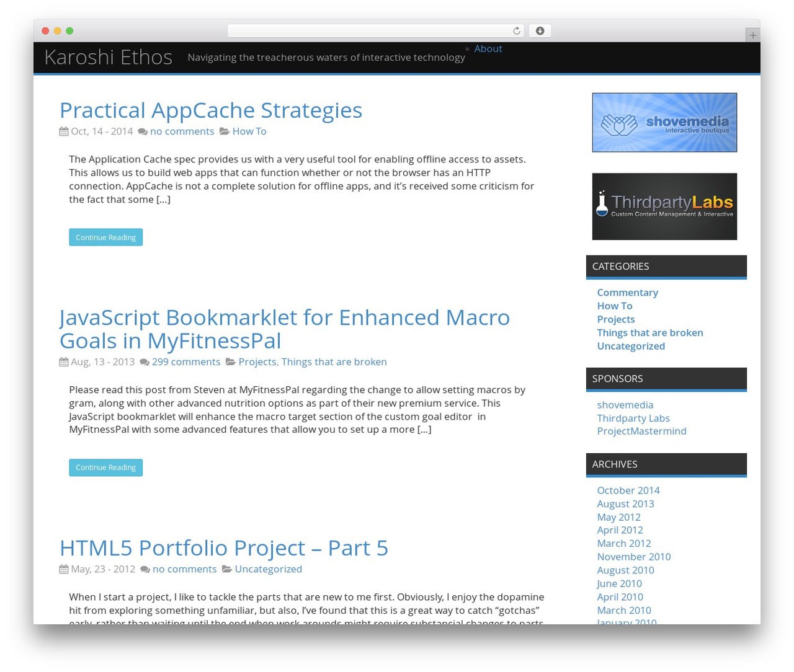
Task: Click the comment icon beside no comments on AppCache post
Action: point(142,131)
